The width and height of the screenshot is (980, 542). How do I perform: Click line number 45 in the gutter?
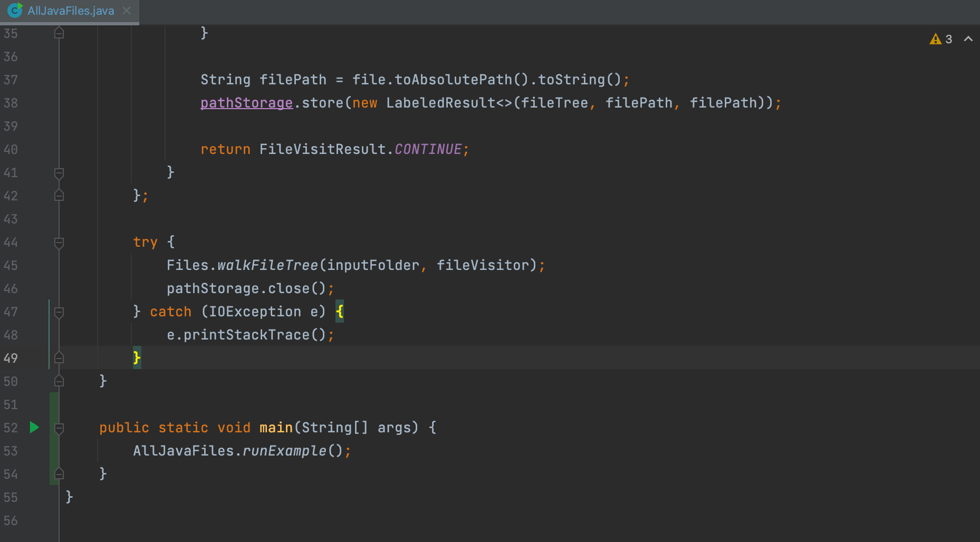(x=11, y=265)
